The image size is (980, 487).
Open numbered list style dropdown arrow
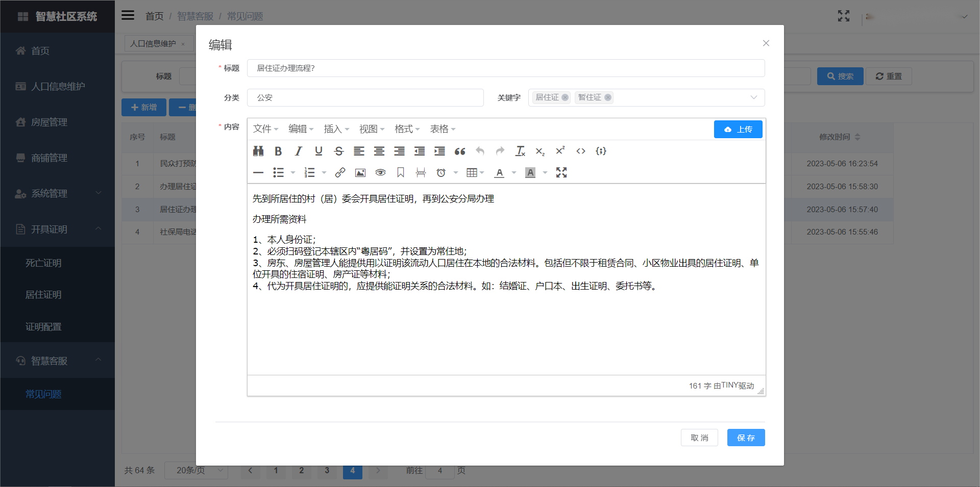click(324, 173)
